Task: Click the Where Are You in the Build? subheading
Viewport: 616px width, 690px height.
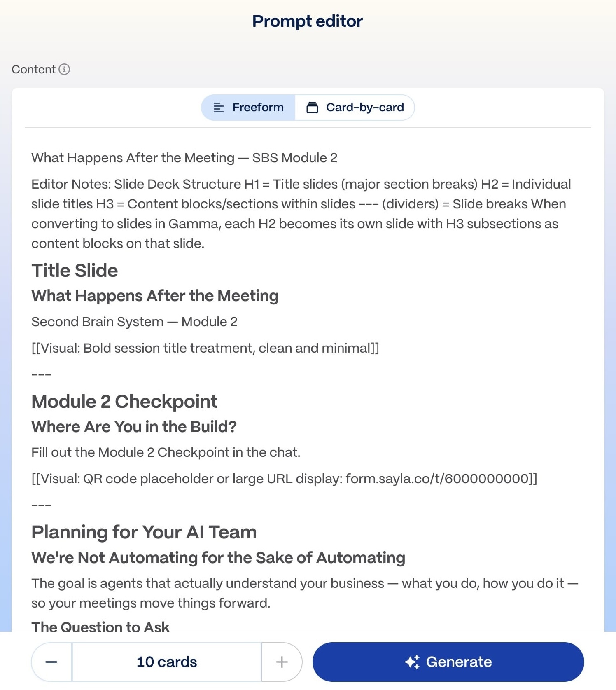Action: coord(134,427)
